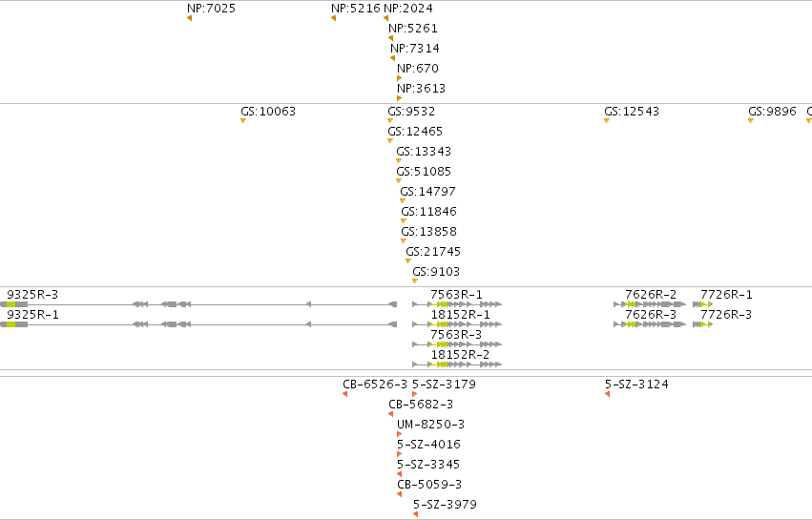
Task: Select the CB-6526-3 insertion label
Action: [375, 385]
